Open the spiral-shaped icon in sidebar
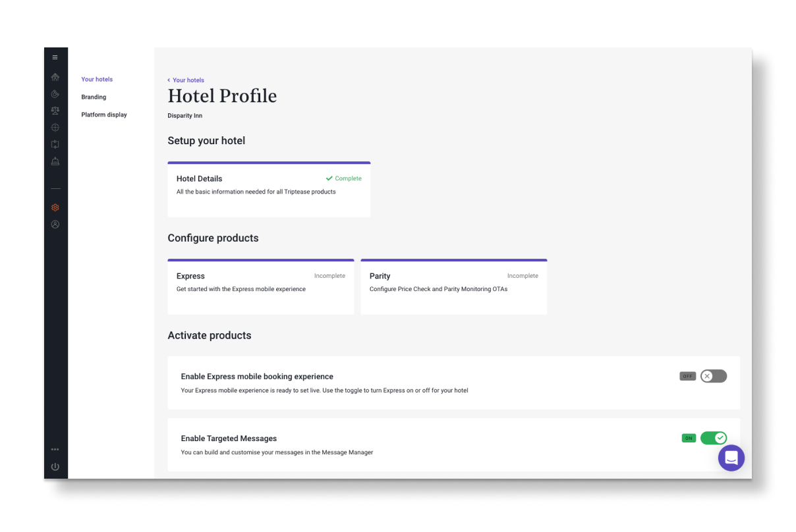 (x=55, y=94)
